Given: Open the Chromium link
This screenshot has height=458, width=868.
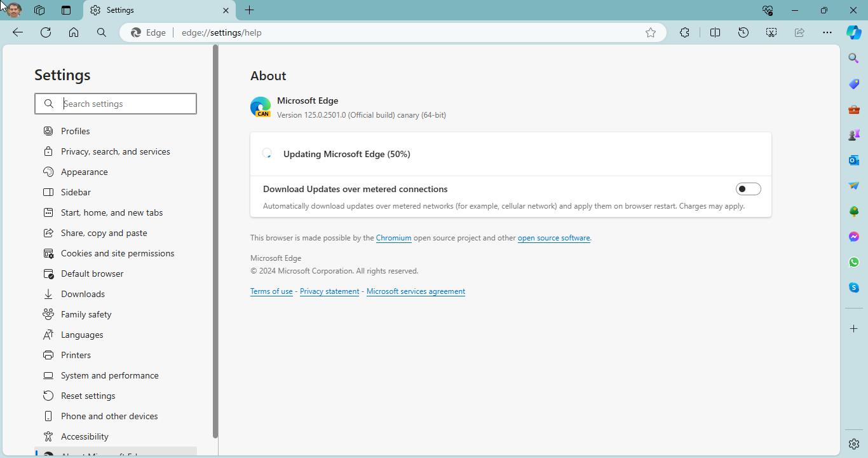Looking at the screenshot, I should tap(393, 238).
